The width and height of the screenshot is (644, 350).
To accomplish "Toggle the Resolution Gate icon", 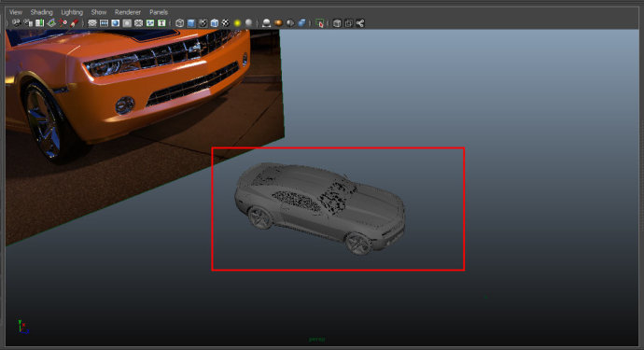I will point(116,23).
